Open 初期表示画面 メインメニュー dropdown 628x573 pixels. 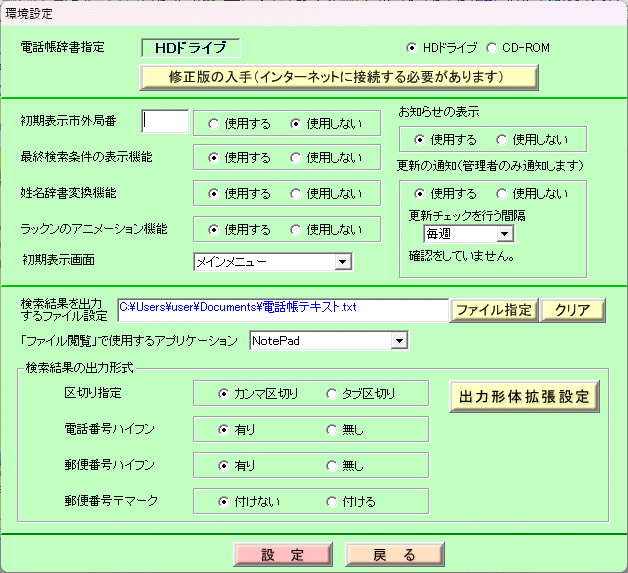(273, 262)
